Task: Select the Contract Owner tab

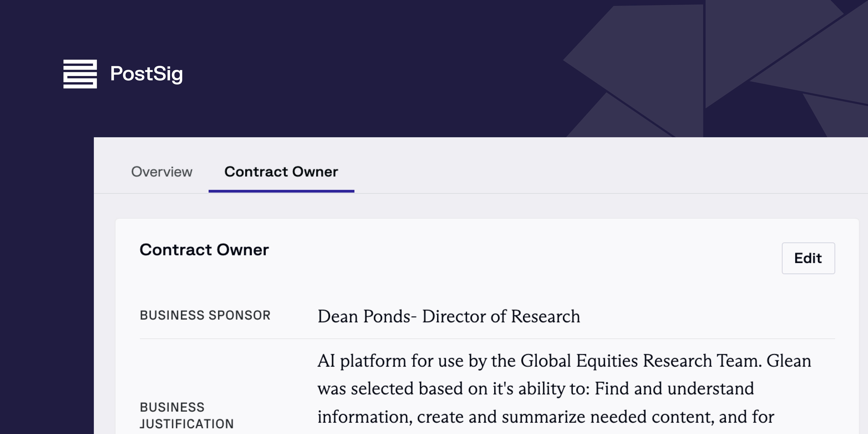Action: [282, 172]
